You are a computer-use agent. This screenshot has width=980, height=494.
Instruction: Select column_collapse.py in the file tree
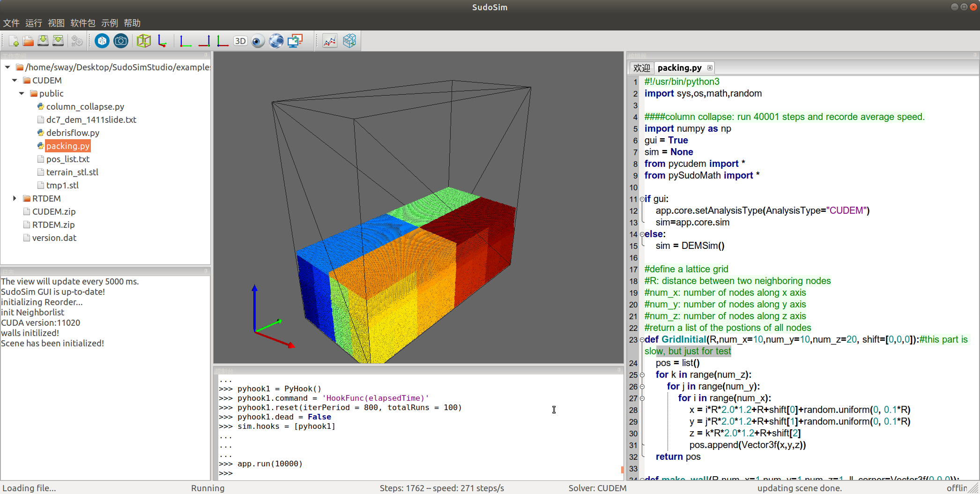[x=85, y=107]
